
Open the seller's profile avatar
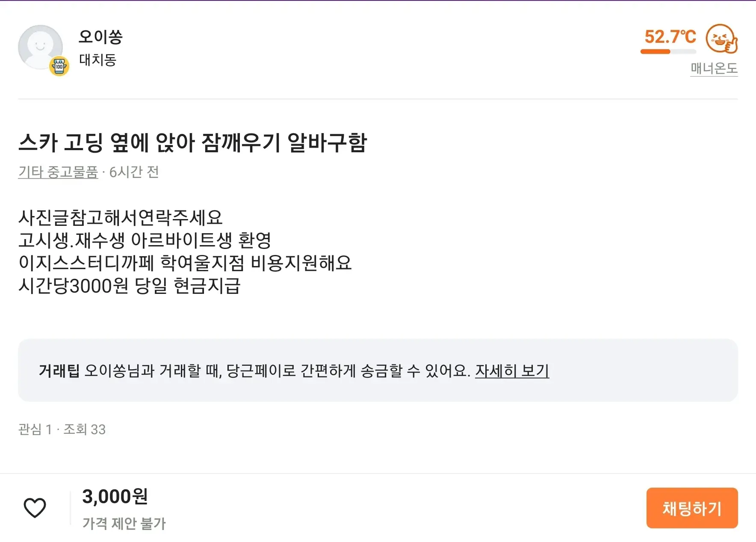point(40,47)
